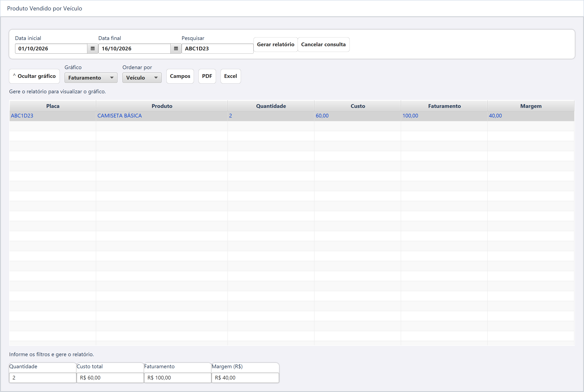
Task: Click the Cancelar consulta button
Action: tap(323, 45)
